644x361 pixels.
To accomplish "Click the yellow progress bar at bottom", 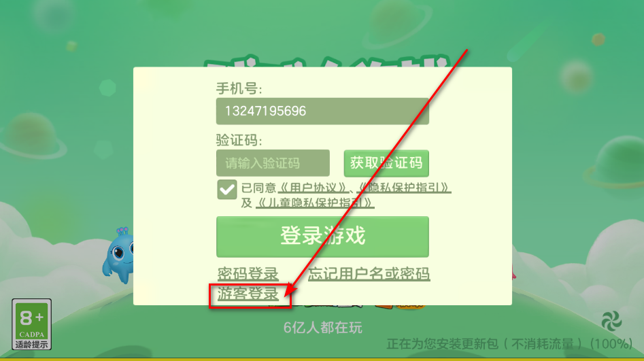I will (322, 360).
